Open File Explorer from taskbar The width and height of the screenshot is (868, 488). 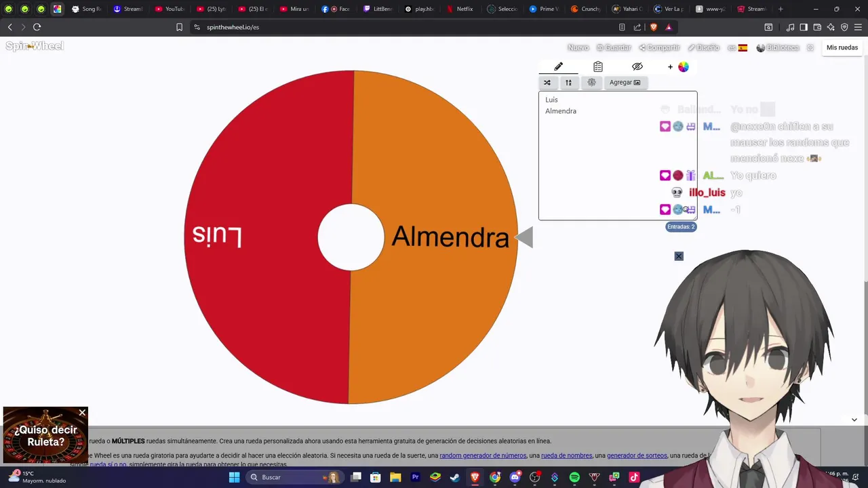point(395,477)
